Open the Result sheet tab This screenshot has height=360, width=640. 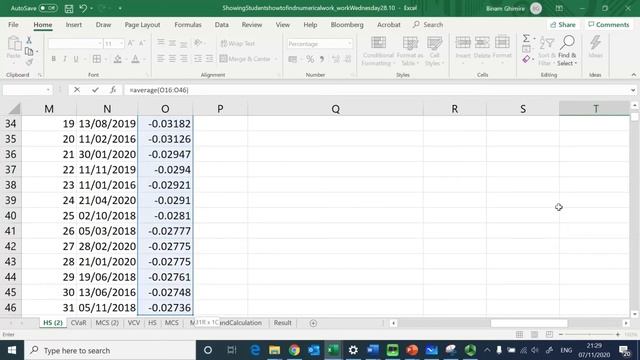[282, 322]
